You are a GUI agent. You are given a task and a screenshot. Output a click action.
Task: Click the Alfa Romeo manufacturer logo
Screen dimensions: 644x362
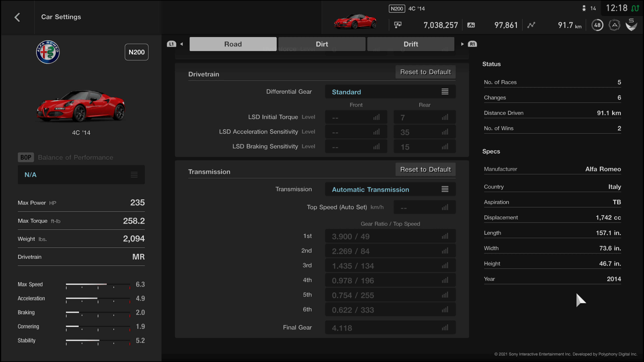pos(48,52)
